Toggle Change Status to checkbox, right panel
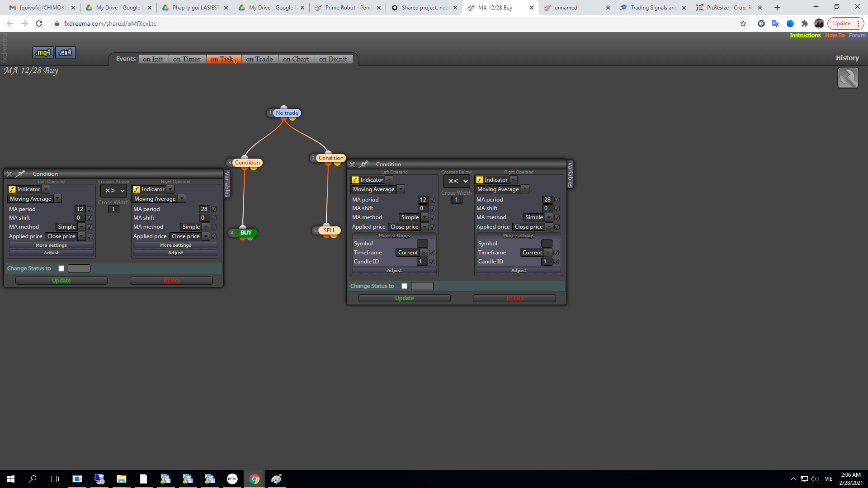Viewport: 868px width, 488px height. click(404, 286)
